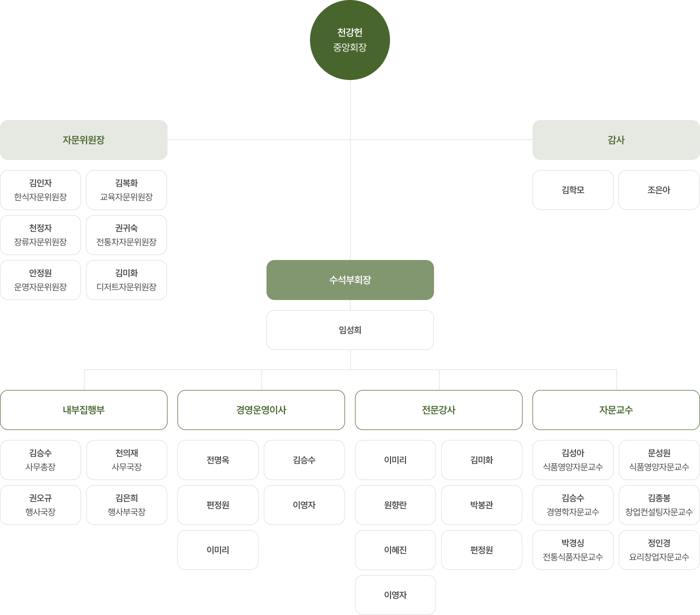Select the 수석부회장 green box

click(350, 280)
